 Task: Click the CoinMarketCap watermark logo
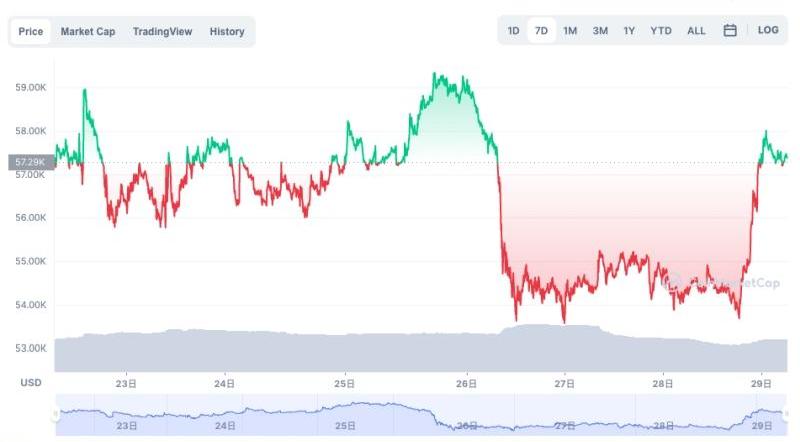coord(720,282)
